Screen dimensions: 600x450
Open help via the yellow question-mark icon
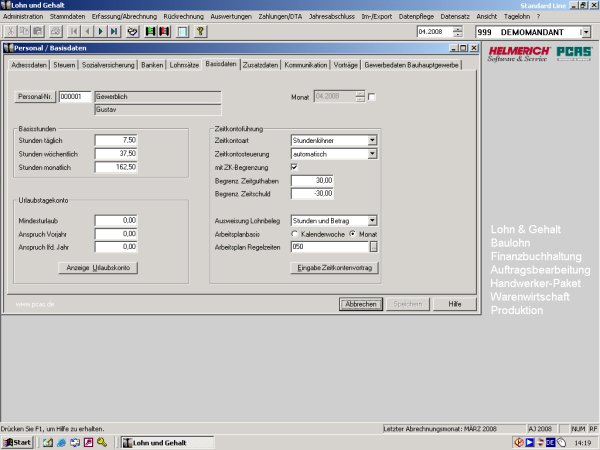tap(201, 31)
